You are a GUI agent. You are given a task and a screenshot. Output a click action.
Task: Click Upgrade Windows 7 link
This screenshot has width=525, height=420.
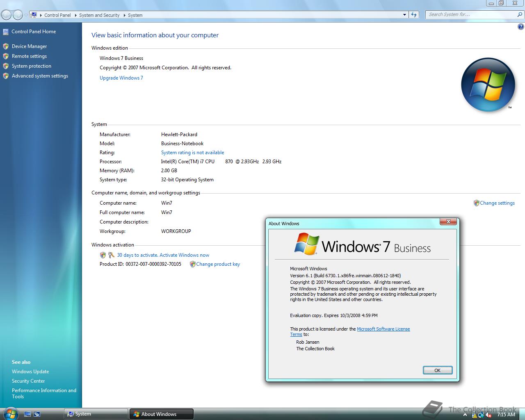coord(121,78)
